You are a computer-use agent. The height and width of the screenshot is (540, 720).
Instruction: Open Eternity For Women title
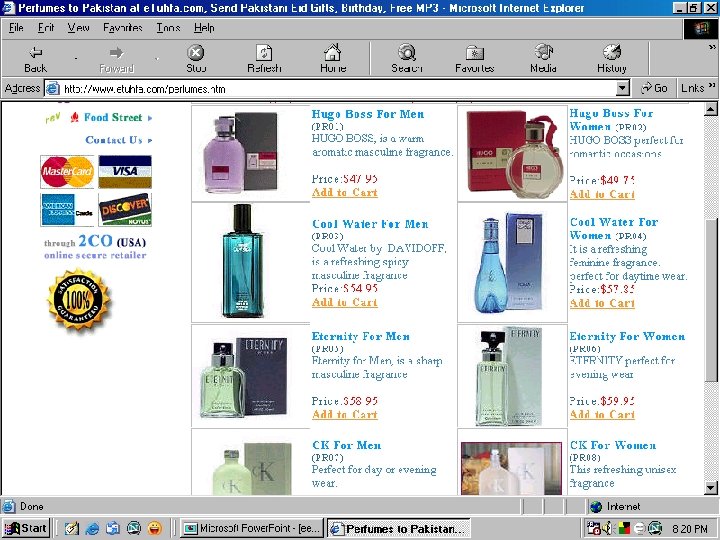click(x=627, y=337)
